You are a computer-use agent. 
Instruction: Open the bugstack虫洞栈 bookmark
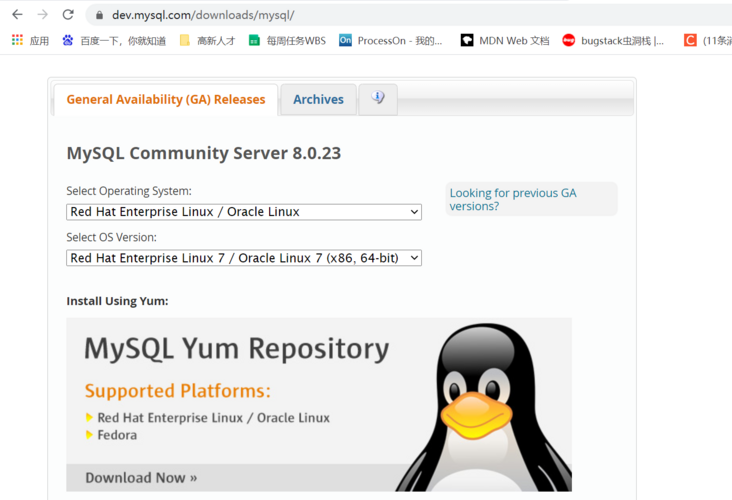point(613,41)
